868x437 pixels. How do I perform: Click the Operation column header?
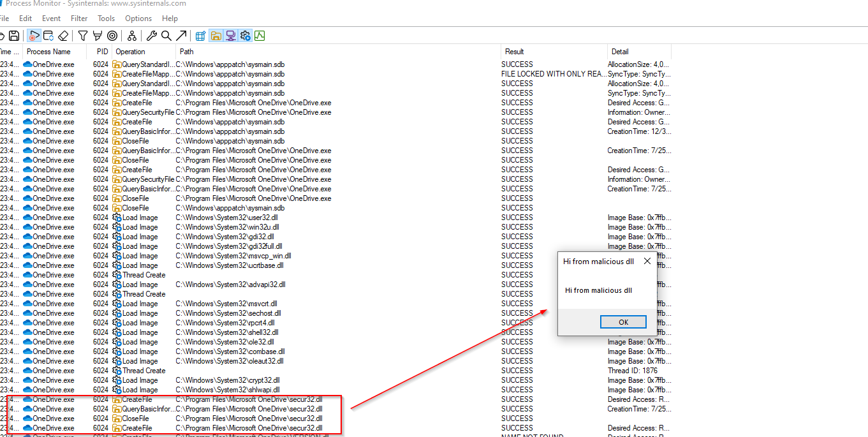(143, 52)
